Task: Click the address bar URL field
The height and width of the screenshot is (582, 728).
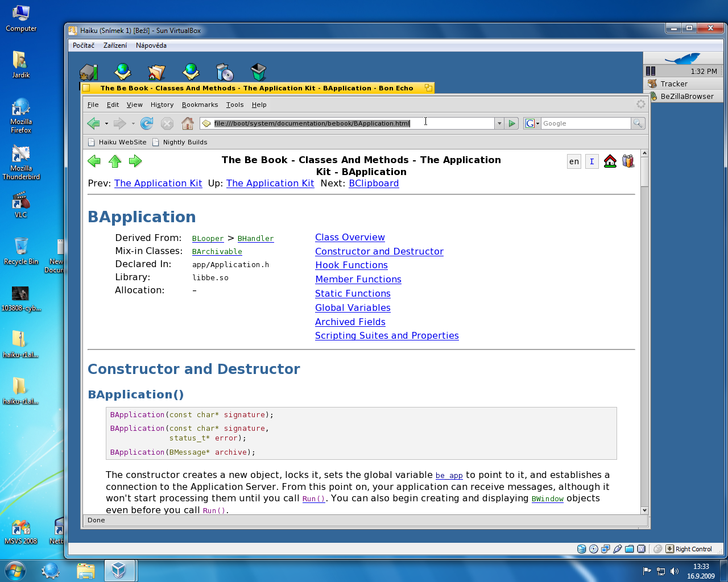Action: point(348,123)
